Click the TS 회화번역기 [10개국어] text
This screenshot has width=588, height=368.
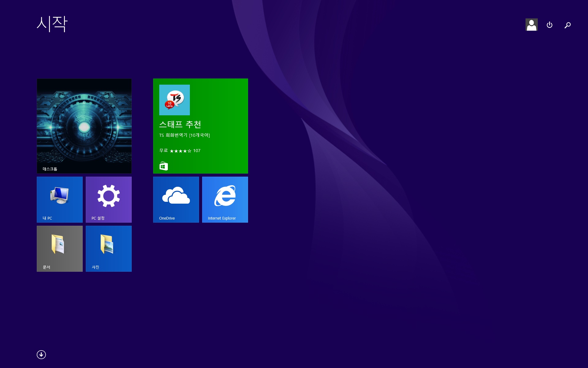coord(184,135)
